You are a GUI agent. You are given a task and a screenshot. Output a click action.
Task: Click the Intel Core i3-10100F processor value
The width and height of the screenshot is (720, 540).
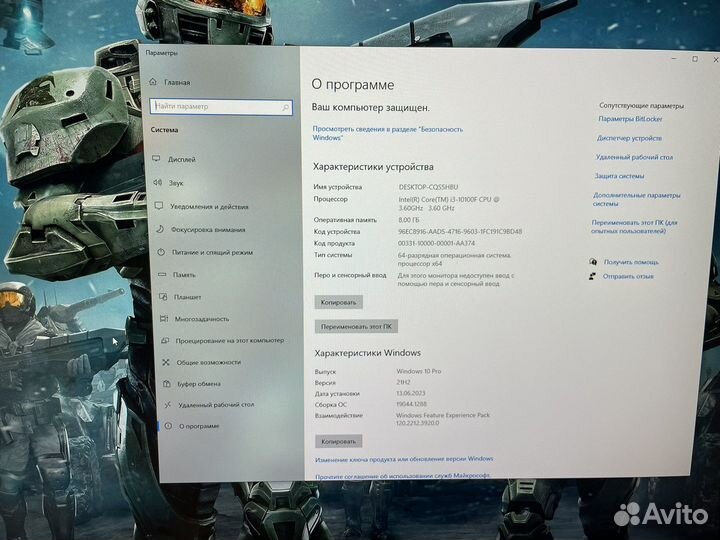449,203
